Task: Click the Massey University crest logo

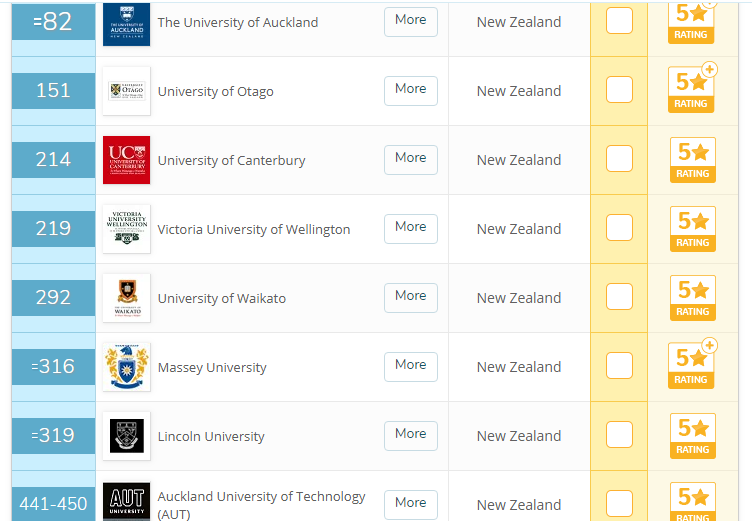Action: point(126,367)
